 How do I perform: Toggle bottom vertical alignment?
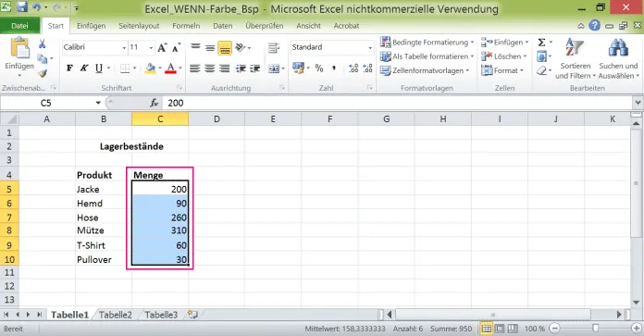[225, 48]
